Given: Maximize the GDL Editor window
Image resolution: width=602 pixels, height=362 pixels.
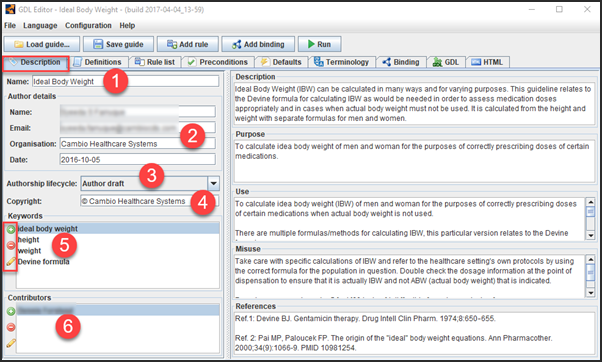Looking at the screenshot, I should tap(559, 9).
